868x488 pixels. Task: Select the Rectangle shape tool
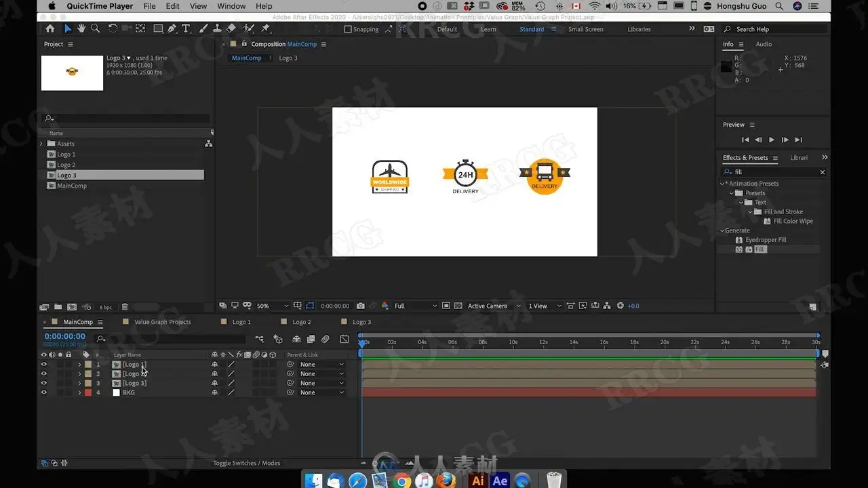pos(158,28)
